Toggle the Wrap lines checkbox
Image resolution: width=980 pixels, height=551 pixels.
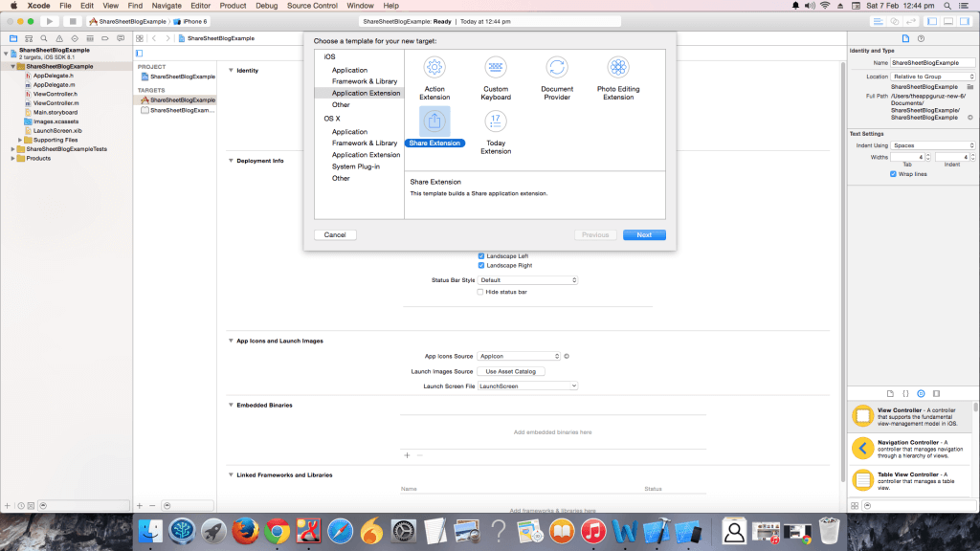893,174
